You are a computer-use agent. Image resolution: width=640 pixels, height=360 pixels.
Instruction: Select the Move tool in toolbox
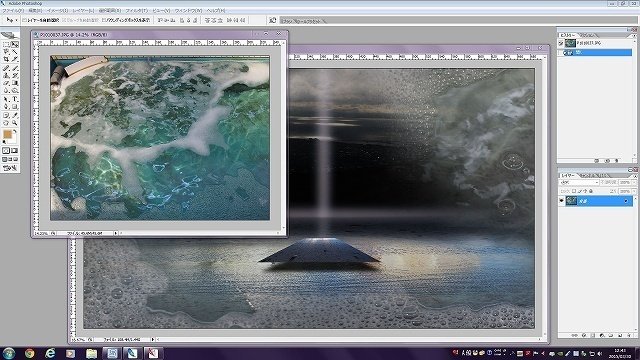point(15,44)
